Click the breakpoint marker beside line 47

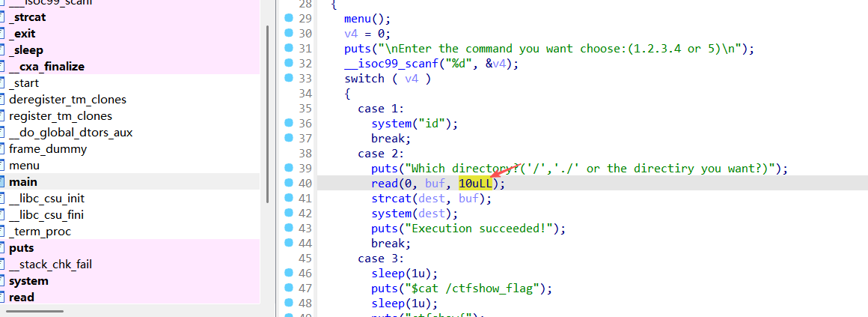[289, 288]
